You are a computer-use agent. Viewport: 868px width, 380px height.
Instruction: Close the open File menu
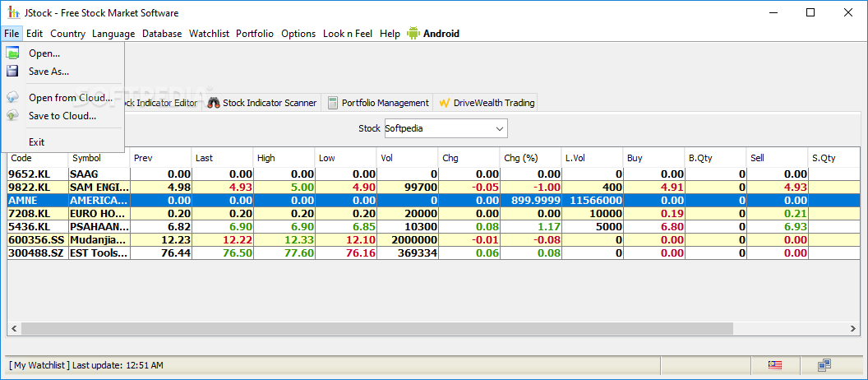point(12,33)
